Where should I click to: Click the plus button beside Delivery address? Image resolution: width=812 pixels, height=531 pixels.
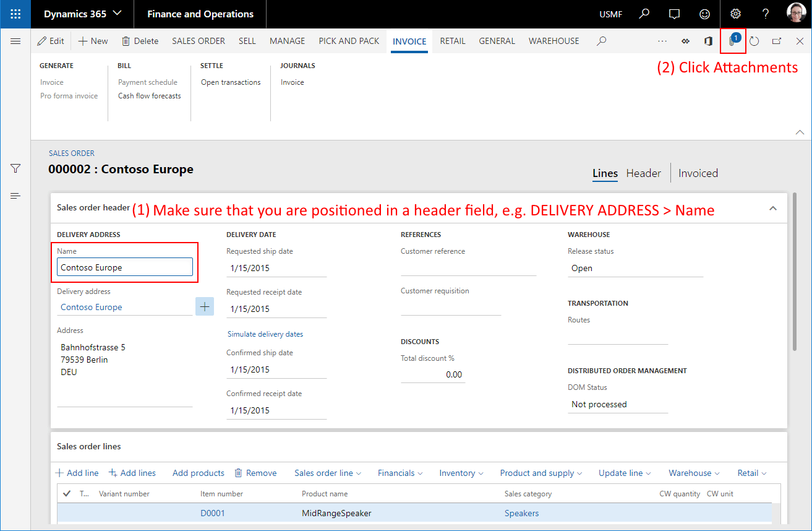point(205,306)
